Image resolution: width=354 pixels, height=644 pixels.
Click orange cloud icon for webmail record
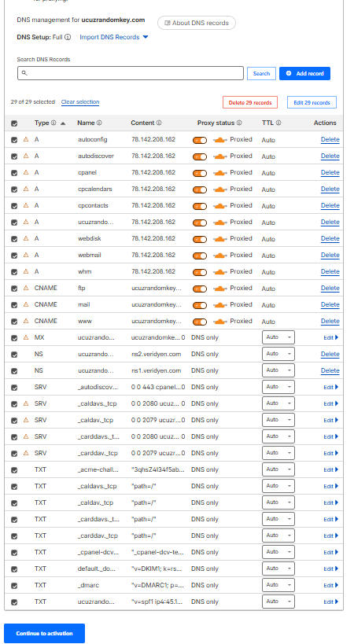[x=220, y=255]
